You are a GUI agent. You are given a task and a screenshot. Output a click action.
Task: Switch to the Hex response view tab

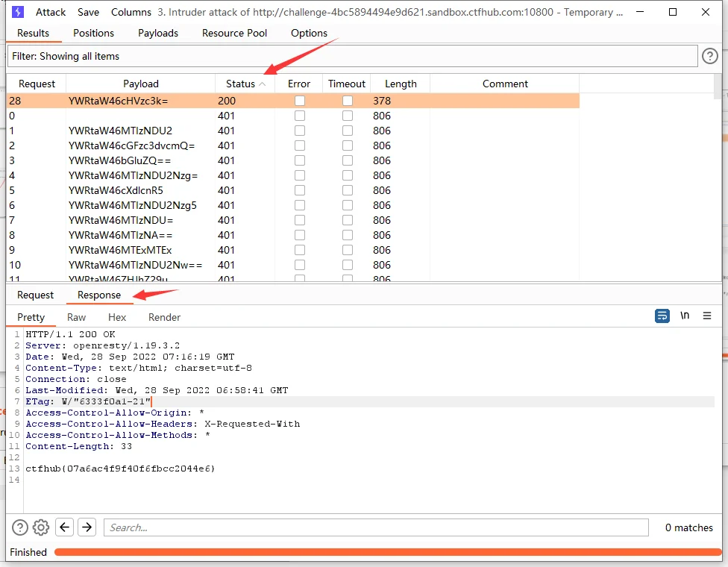pos(117,317)
